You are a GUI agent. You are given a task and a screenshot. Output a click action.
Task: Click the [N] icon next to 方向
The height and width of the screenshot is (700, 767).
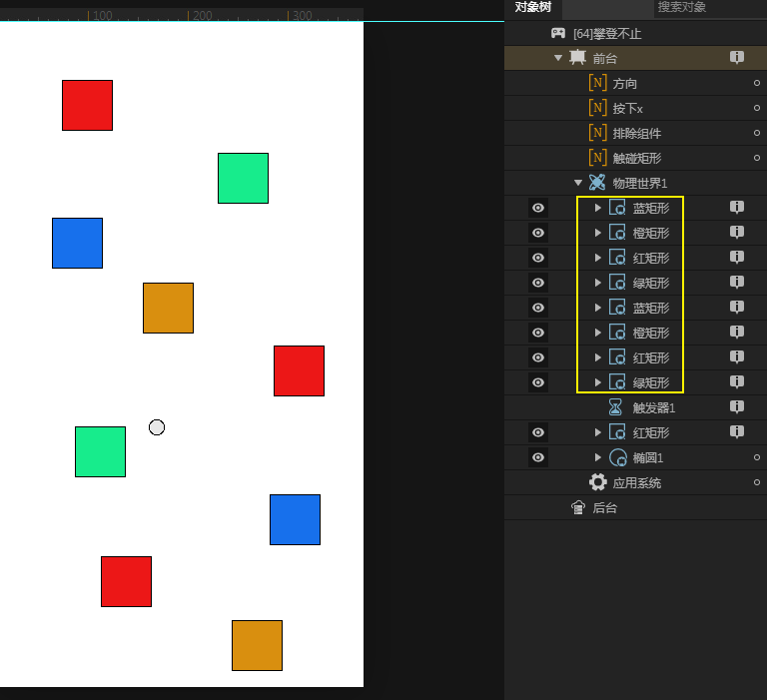click(598, 83)
